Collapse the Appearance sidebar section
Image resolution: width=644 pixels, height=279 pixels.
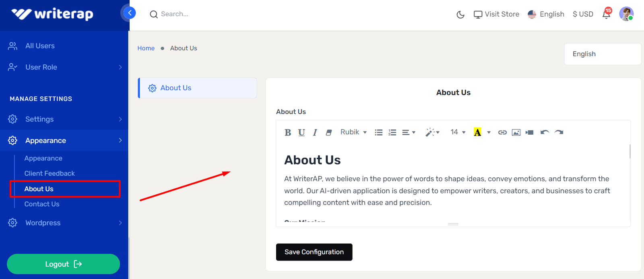[x=64, y=140]
